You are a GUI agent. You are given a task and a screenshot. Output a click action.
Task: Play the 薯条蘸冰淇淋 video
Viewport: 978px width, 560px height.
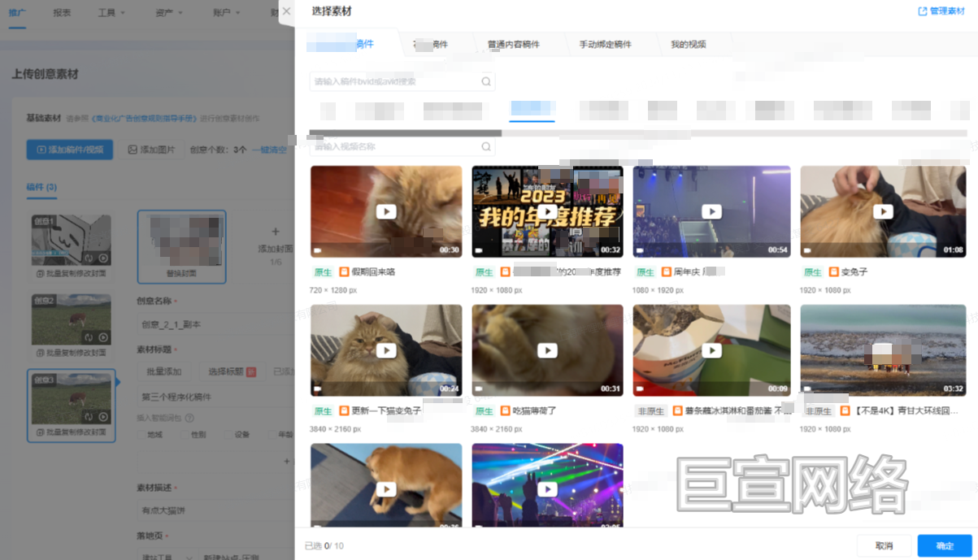point(711,350)
